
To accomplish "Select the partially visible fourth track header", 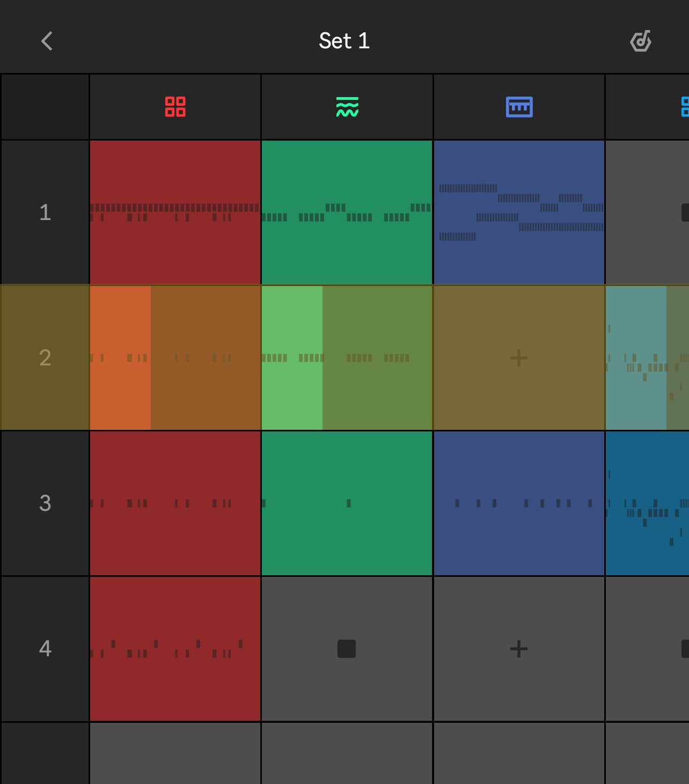I will click(x=648, y=107).
